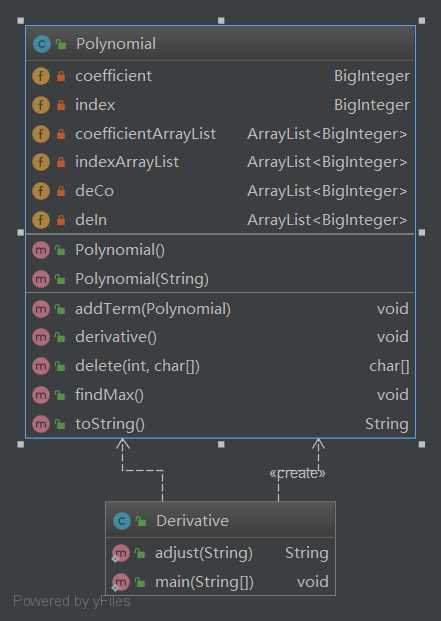Click the public visibility icon next to toString()
Viewport: 441px width, 621px height.
point(60,424)
